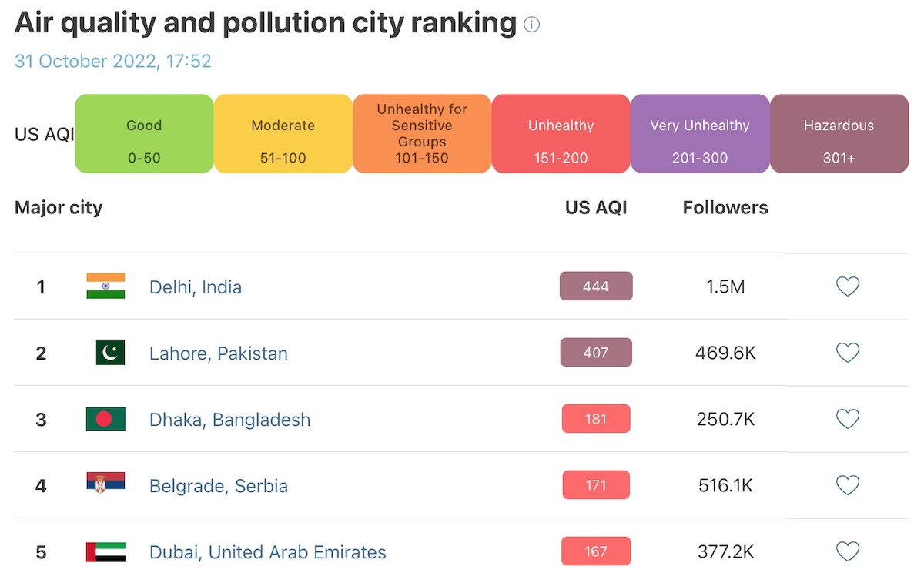Click the Serbia flag icon
This screenshot has width=924, height=583.
point(105,484)
